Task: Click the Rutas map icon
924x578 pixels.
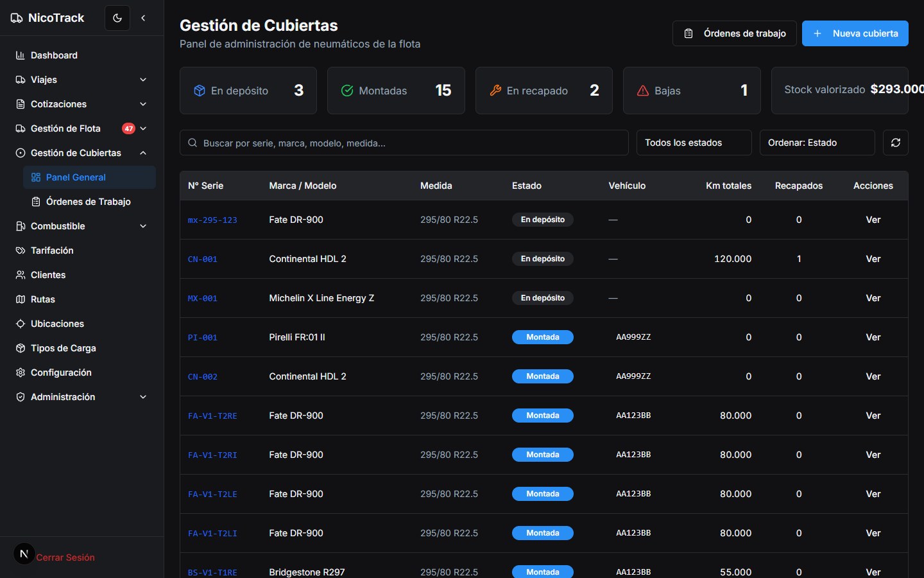Action: pyautogui.click(x=21, y=299)
